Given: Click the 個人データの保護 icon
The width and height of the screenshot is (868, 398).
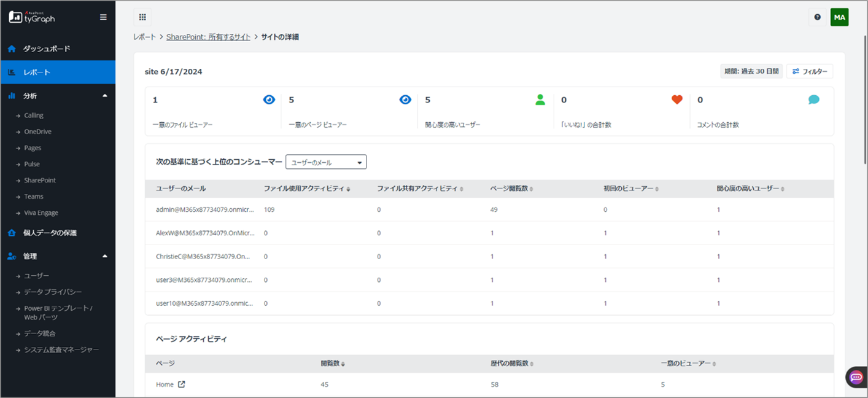Looking at the screenshot, I should pyautogui.click(x=12, y=233).
